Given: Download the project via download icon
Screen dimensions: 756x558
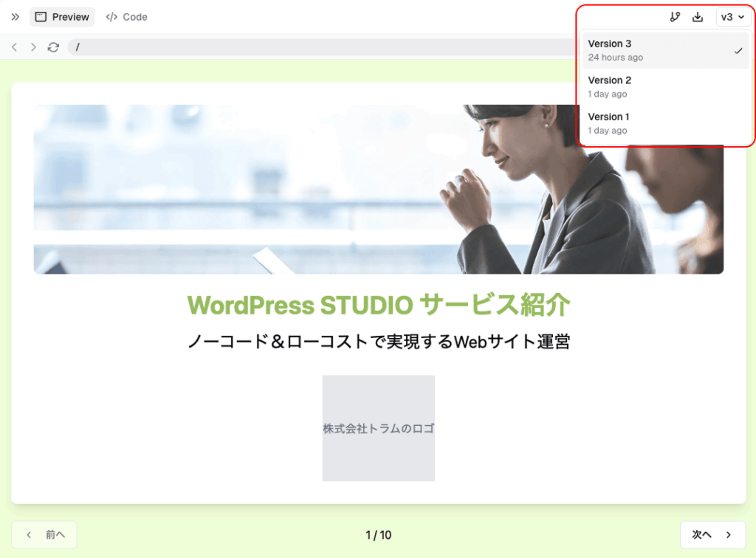Looking at the screenshot, I should 697,17.
